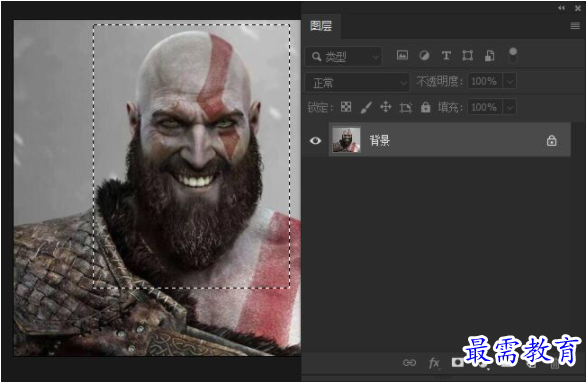The height and width of the screenshot is (382, 587).
Task: Lock image pixels brush icon
Action: click(x=366, y=107)
